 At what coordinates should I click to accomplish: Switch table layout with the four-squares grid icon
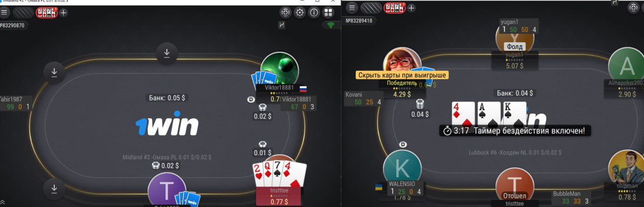tap(328, 13)
